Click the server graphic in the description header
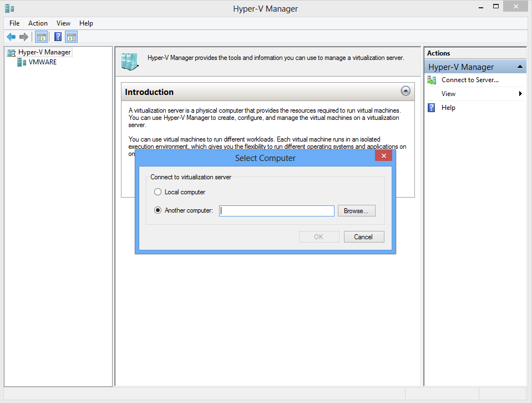The image size is (532, 403). point(130,62)
